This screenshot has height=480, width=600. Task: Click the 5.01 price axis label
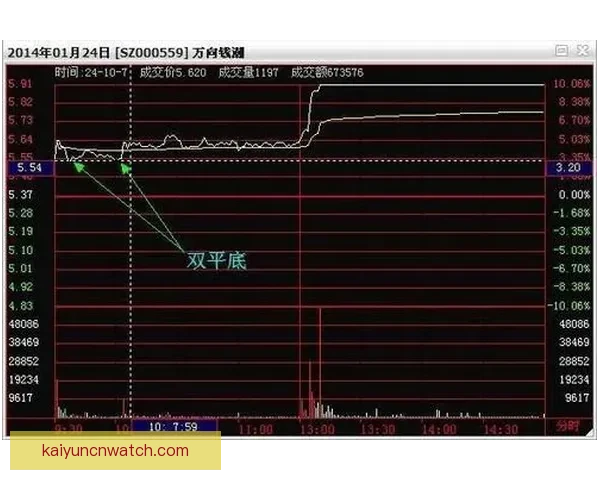coord(21,268)
